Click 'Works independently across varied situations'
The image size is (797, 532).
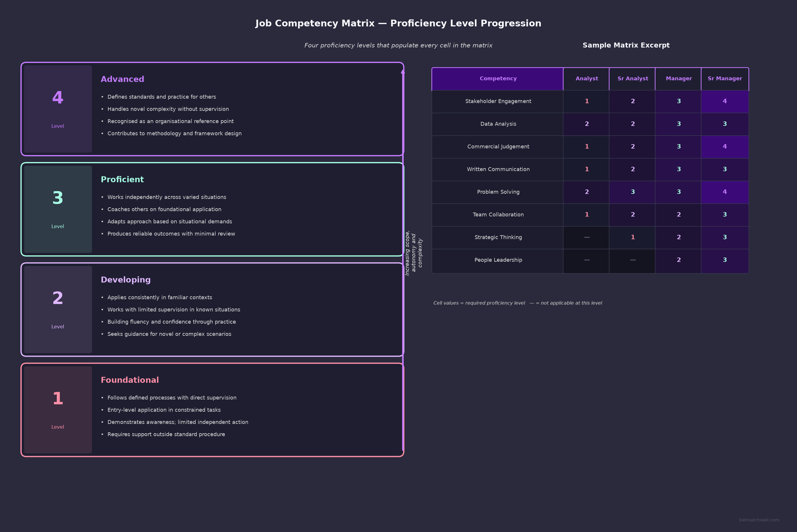(167, 197)
